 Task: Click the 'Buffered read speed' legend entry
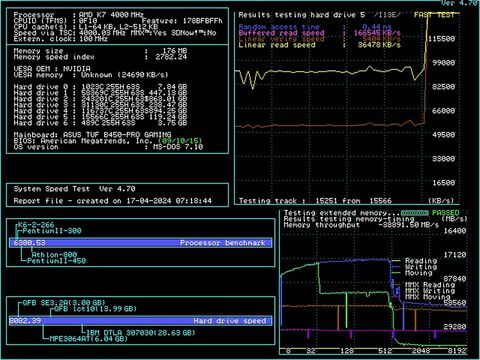click(281, 33)
